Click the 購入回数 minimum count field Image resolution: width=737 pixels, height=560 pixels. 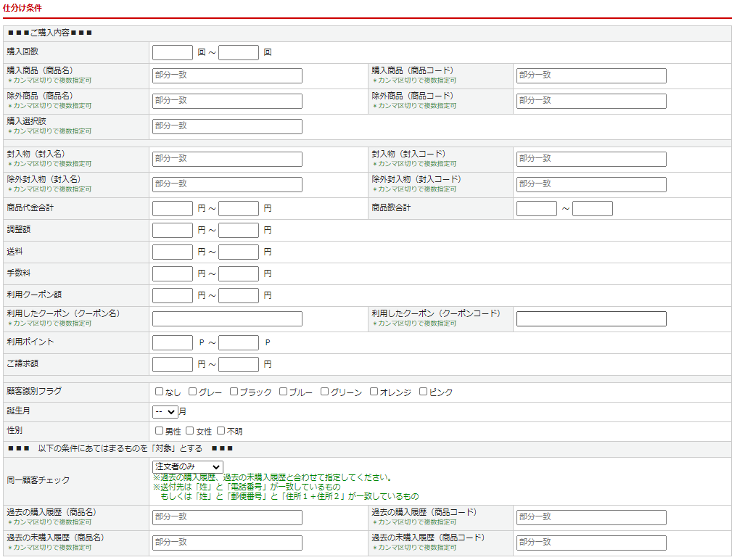pos(173,52)
